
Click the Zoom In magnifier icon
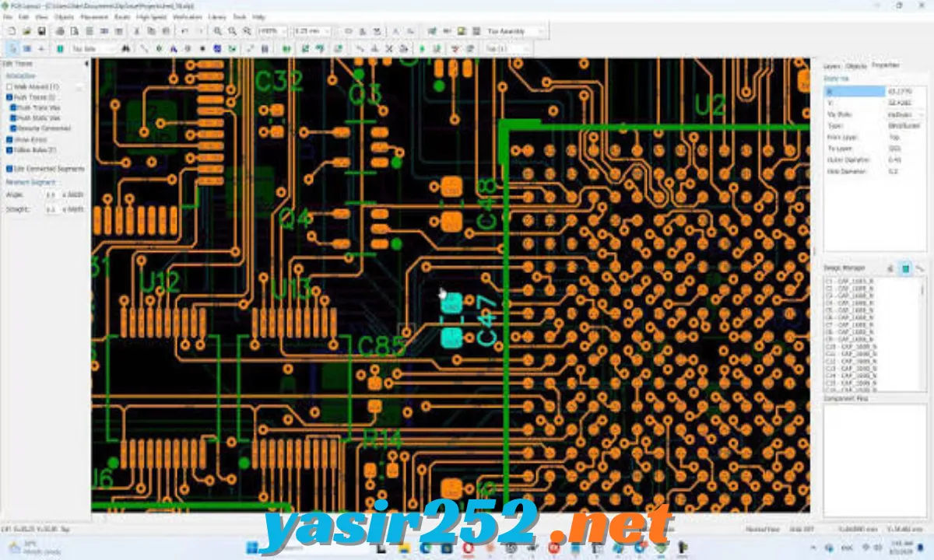coord(218,31)
